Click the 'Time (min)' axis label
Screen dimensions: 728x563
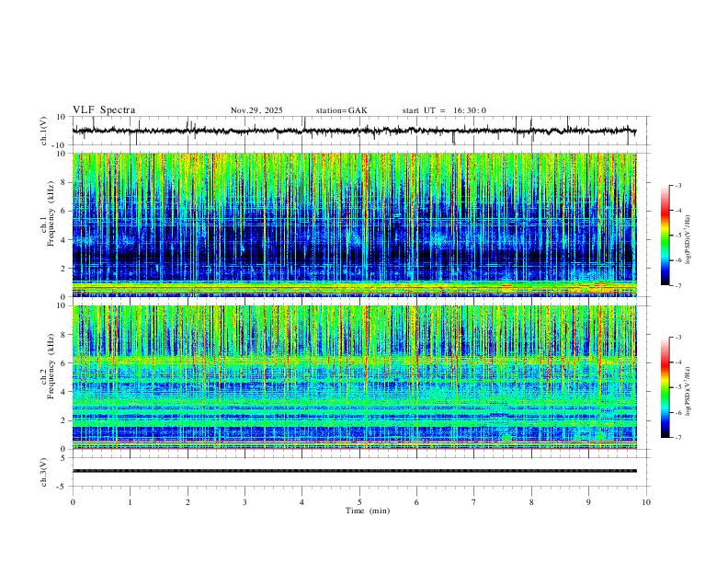[368, 511]
